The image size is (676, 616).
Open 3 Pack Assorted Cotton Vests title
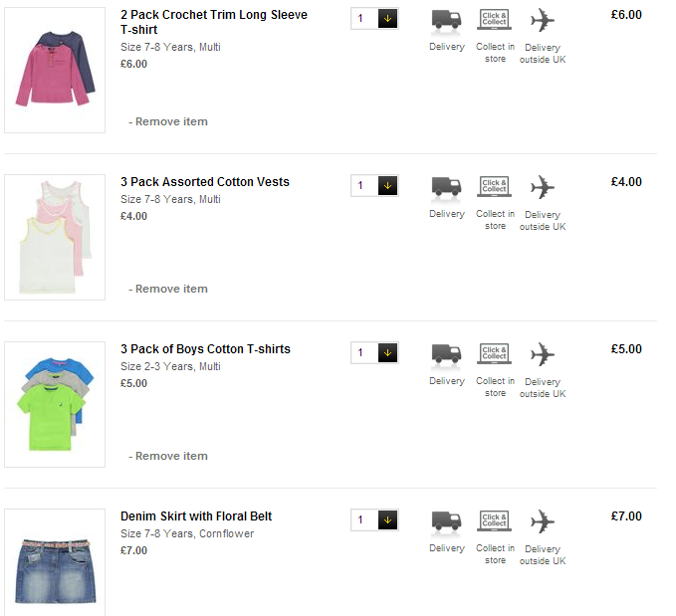tap(205, 182)
